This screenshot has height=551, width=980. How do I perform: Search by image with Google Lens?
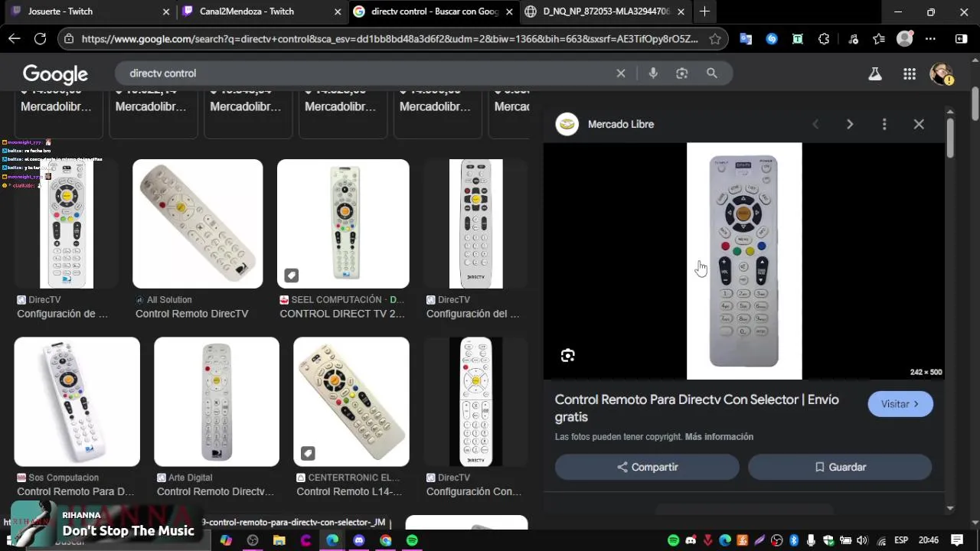pos(682,73)
